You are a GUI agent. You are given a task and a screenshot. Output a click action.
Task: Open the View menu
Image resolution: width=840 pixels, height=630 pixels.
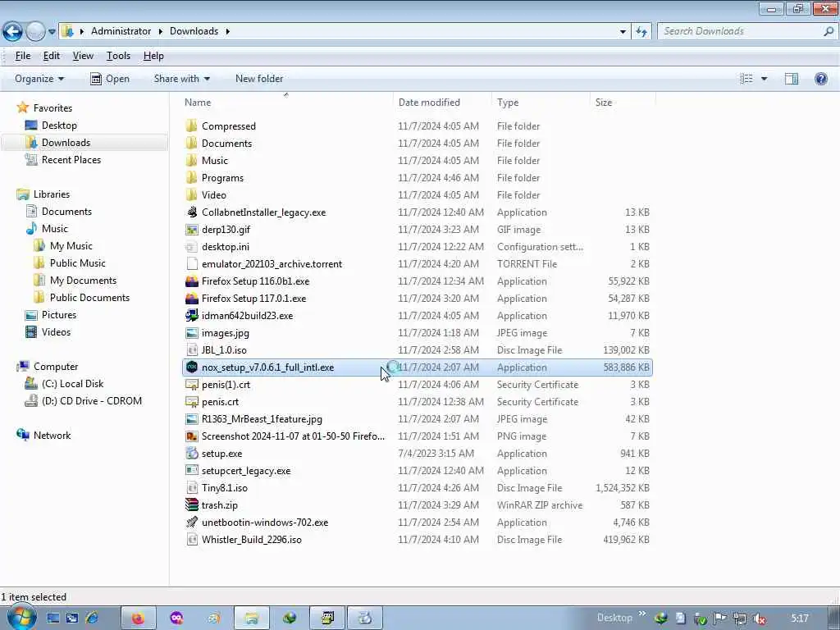click(x=83, y=56)
